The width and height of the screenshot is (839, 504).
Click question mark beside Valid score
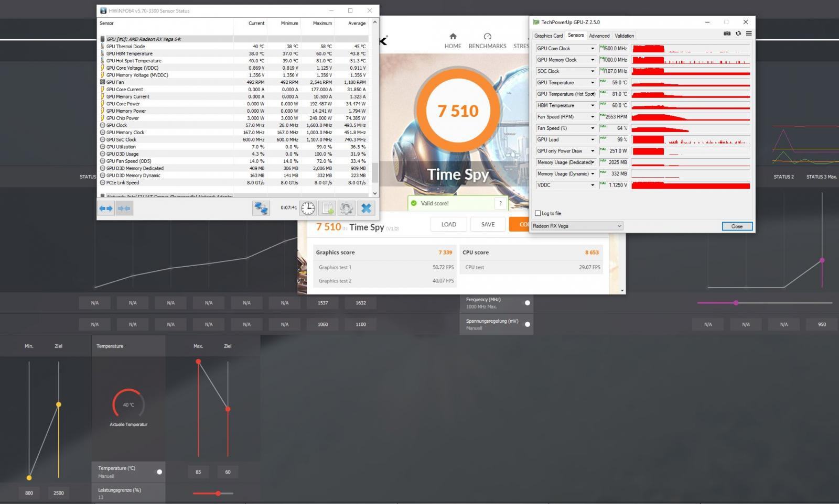click(x=500, y=203)
